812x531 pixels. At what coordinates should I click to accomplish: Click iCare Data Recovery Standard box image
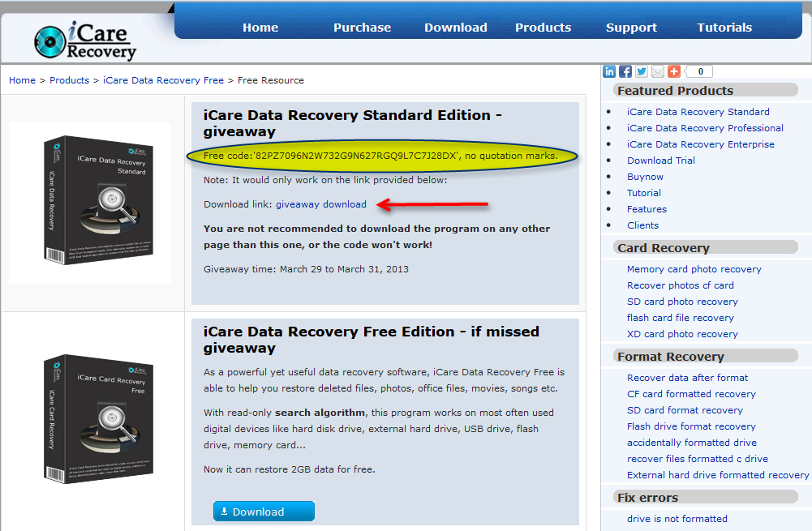click(98, 201)
